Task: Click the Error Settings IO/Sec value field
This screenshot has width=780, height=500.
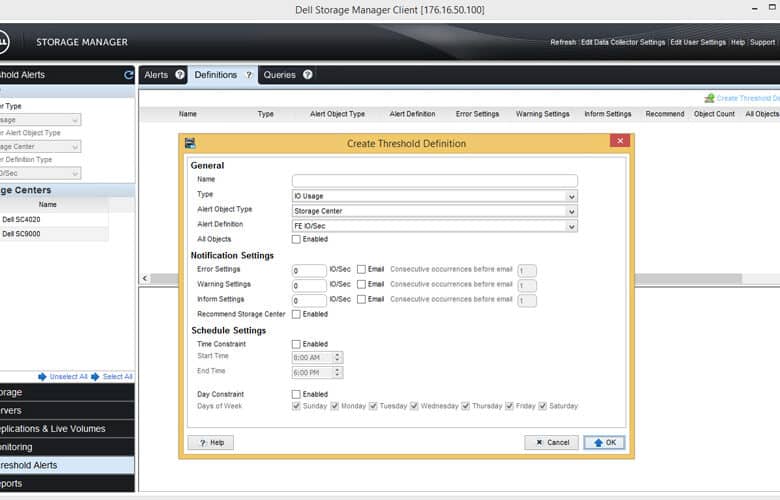Action: point(309,271)
